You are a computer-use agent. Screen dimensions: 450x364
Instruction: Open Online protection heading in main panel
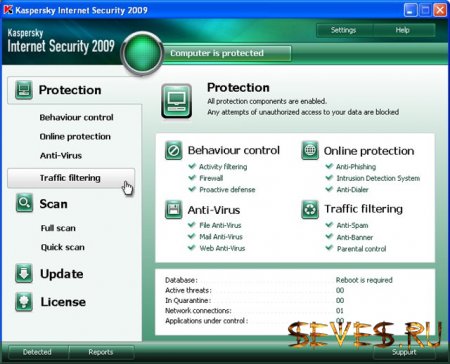pyautogui.click(x=369, y=151)
